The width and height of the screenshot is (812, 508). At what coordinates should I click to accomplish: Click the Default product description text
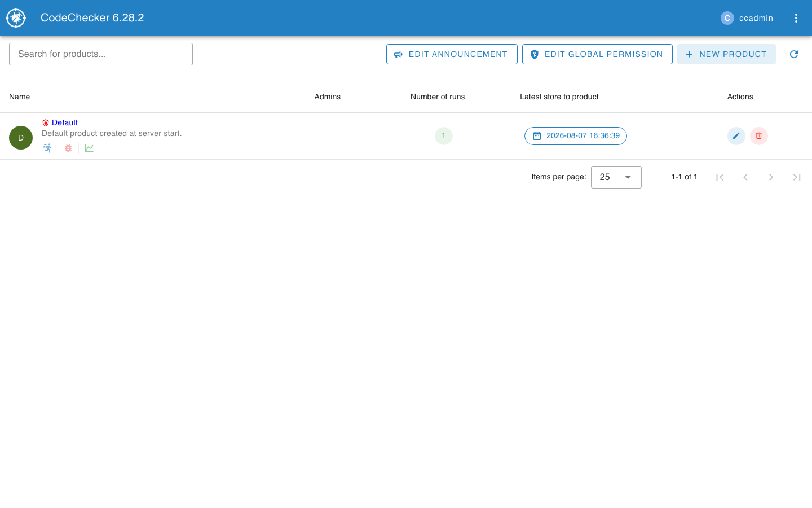point(112,134)
